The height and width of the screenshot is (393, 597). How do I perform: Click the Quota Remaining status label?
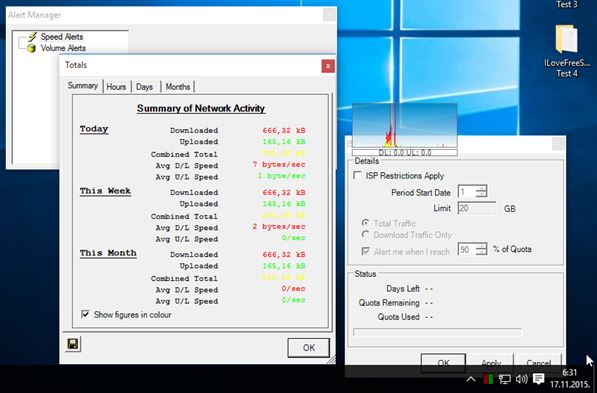389,303
